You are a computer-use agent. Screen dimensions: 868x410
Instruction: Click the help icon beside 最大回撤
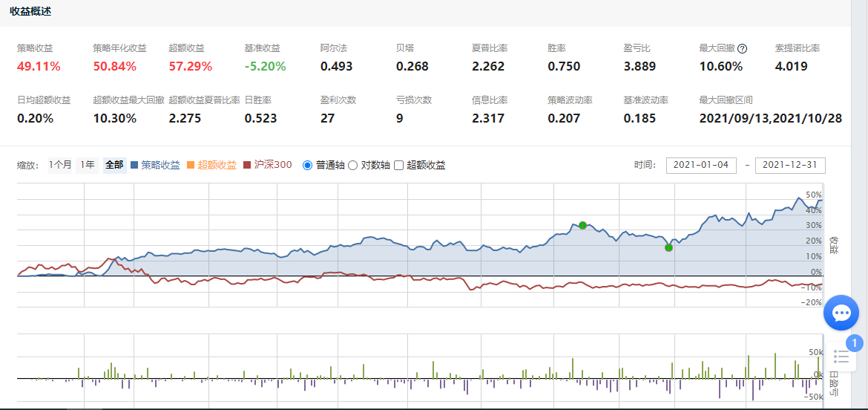743,49
